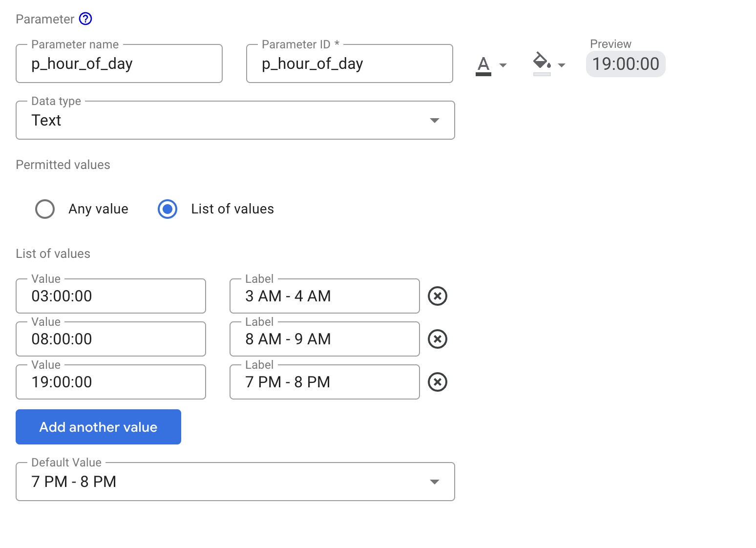Screen dimensions: 756x548
Task: Click inside the Parameter name field
Action: pos(119,64)
